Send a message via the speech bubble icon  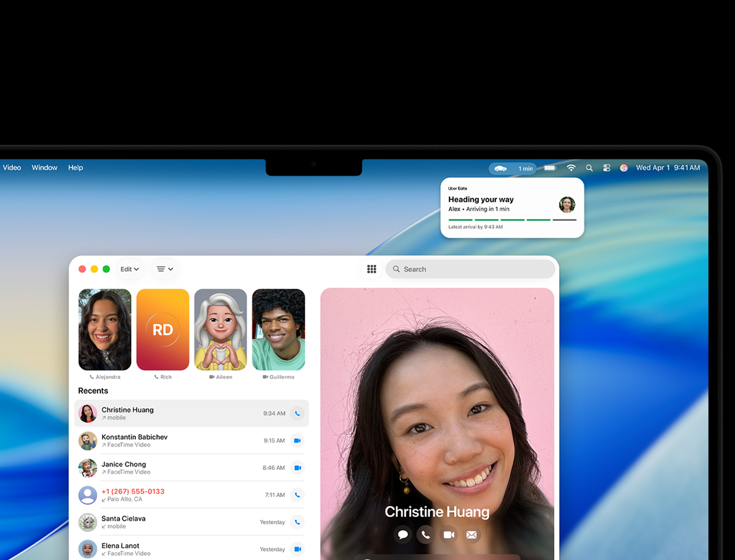coord(403,535)
